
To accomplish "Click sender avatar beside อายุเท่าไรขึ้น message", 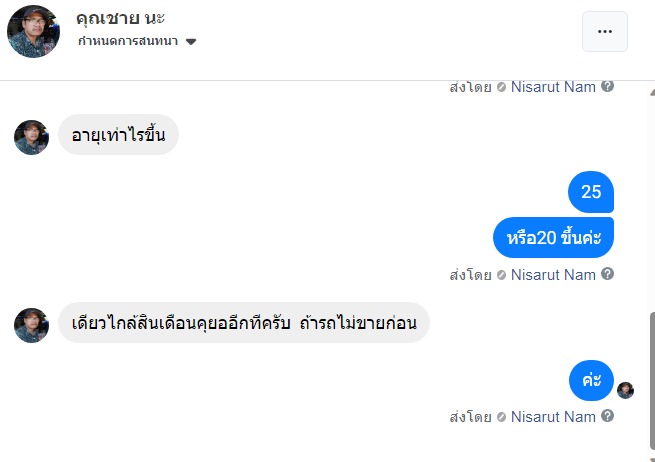I will (x=31, y=137).
